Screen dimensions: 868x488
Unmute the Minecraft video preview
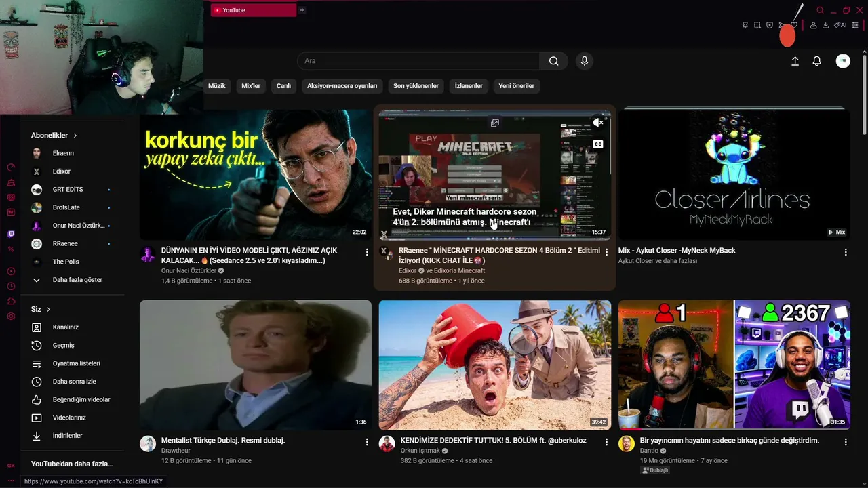pyautogui.click(x=597, y=123)
